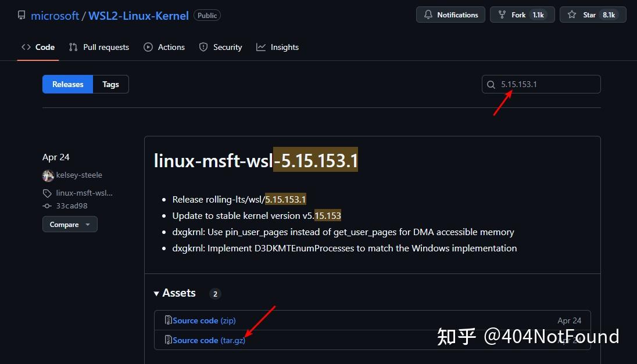Click the Security shield icon

203,47
